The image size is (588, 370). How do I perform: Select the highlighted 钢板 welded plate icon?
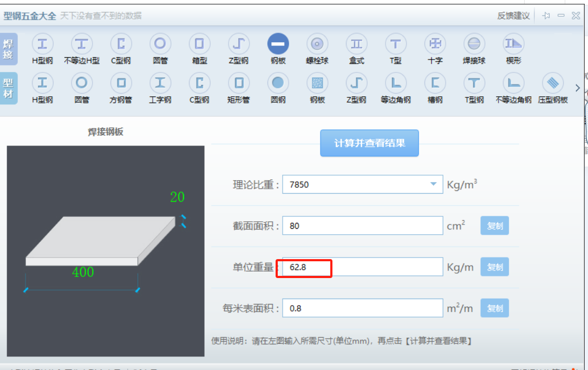point(278,44)
